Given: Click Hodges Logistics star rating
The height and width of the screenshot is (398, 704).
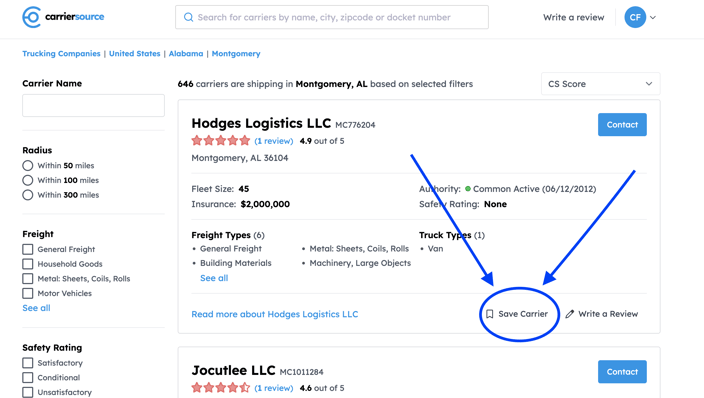Looking at the screenshot, I should point(220,141).
